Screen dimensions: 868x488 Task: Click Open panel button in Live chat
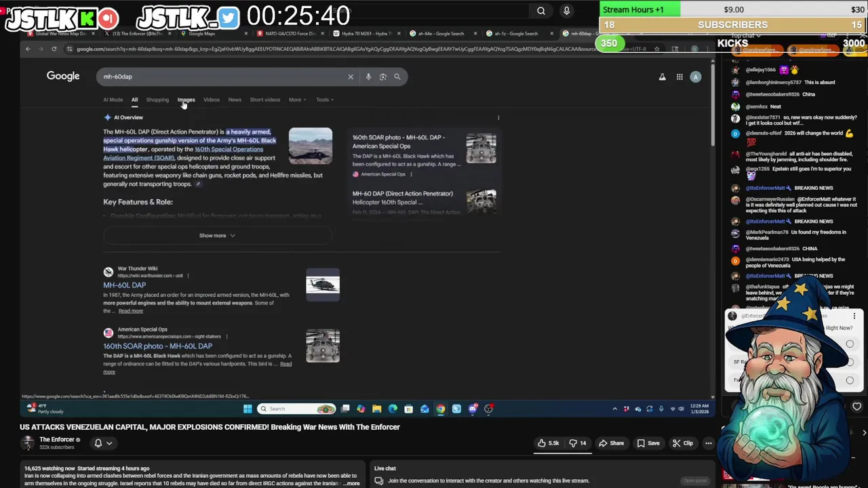[x=695, y=481]
